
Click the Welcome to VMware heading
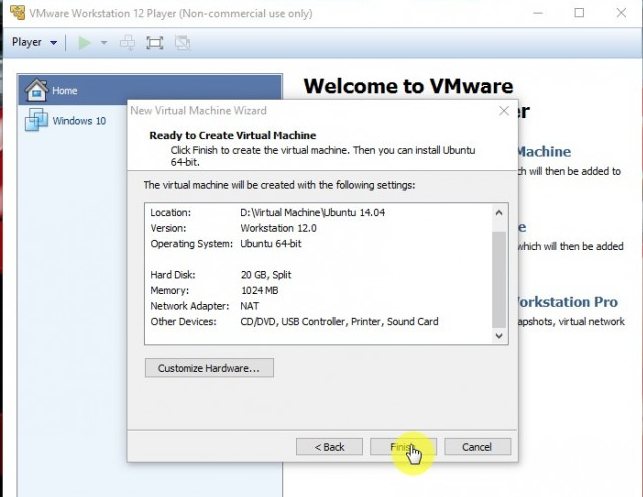(408, 86)
